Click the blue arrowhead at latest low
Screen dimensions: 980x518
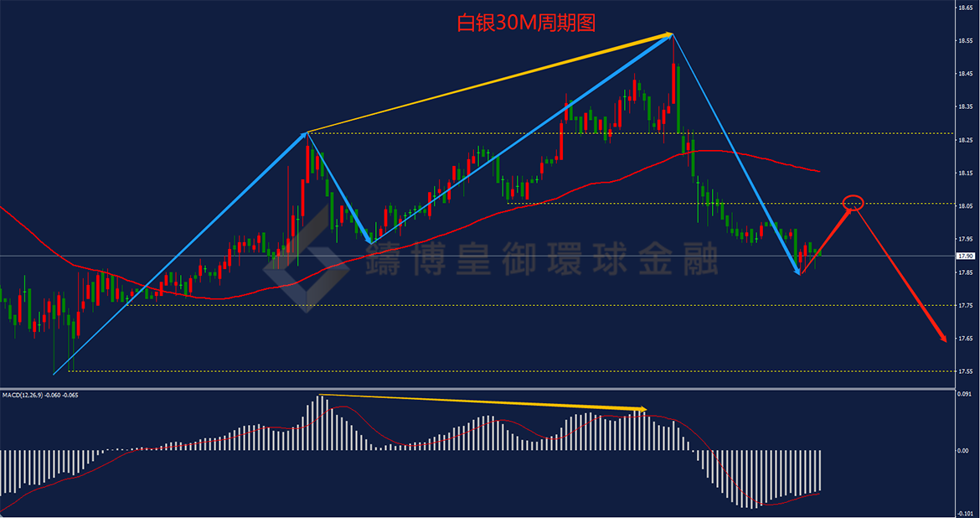[x=798, y=271]
